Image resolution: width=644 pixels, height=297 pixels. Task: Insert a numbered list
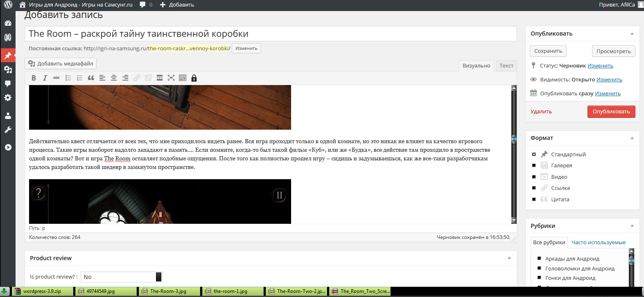(79, 78)
